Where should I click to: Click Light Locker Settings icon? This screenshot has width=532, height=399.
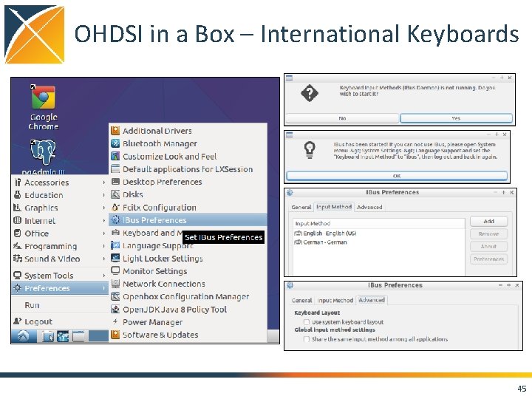115,258
